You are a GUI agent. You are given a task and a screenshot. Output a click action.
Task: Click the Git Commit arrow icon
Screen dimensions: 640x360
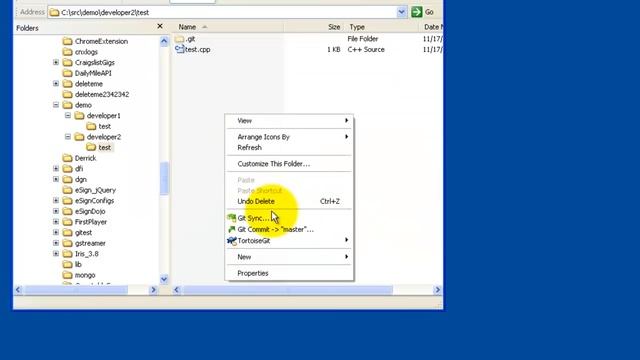pos(231,229)
